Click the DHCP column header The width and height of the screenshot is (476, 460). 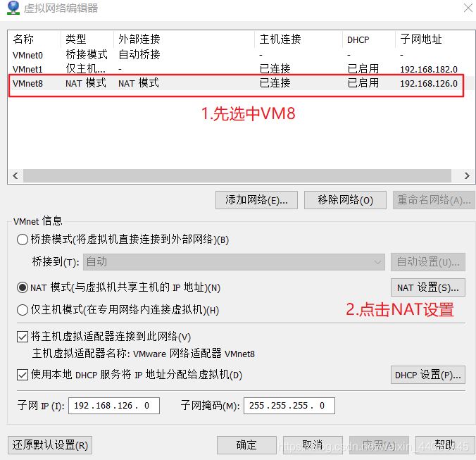[358, 39]
